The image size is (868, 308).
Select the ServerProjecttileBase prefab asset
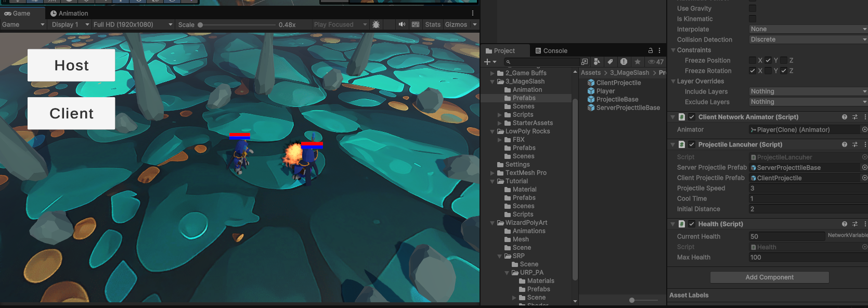click(628, 108)
